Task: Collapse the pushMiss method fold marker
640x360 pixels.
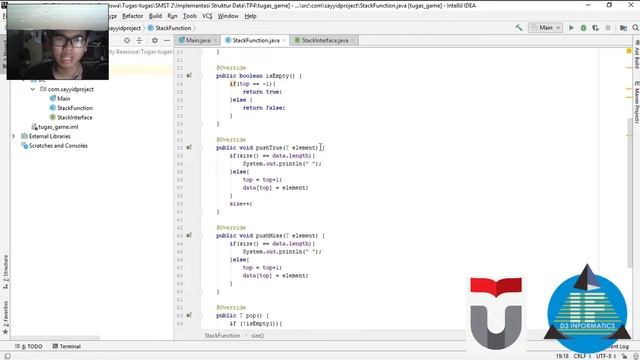Action: click(200, 236)
